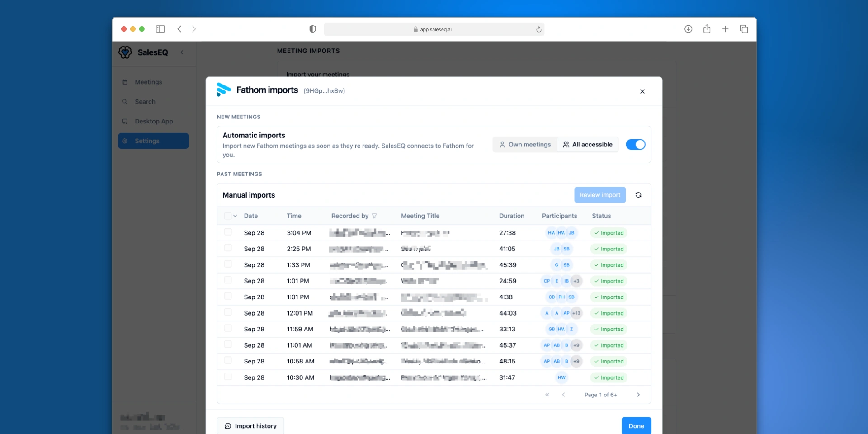Check the 12:01 PM meeting row
The width and height of the screenshot is (868, 434).
click(228, 312)
